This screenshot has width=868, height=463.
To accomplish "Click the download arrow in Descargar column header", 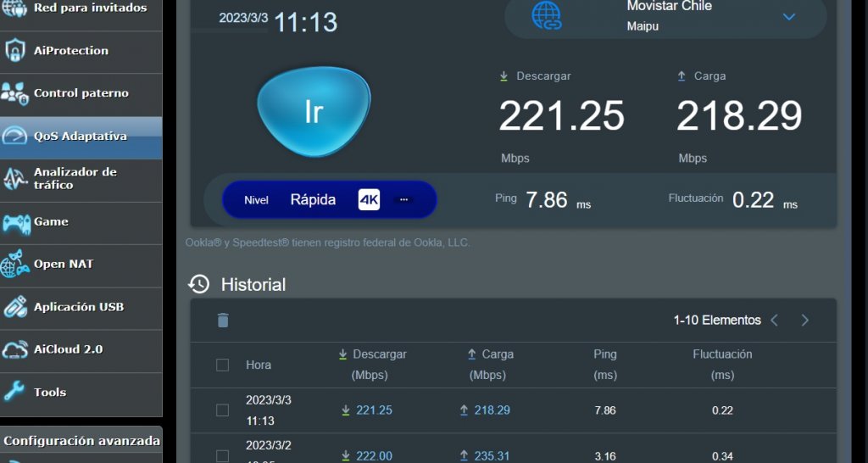I will 342,354.
